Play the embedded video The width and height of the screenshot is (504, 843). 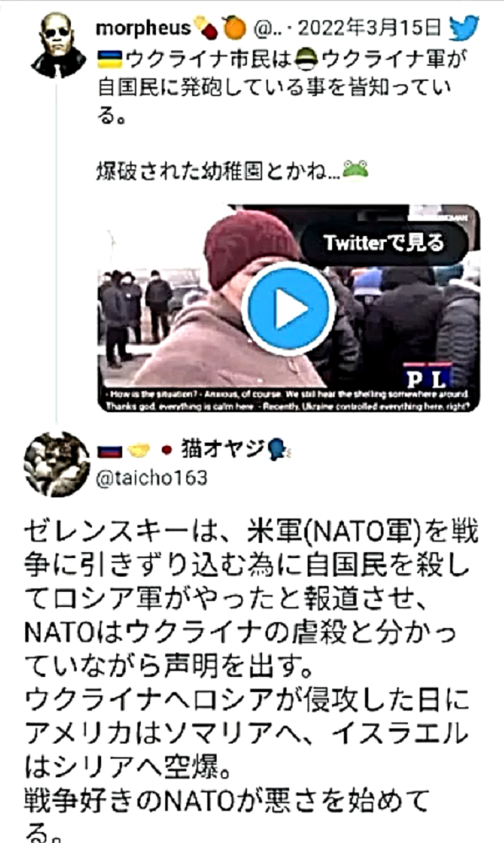(x=288, y=309)
